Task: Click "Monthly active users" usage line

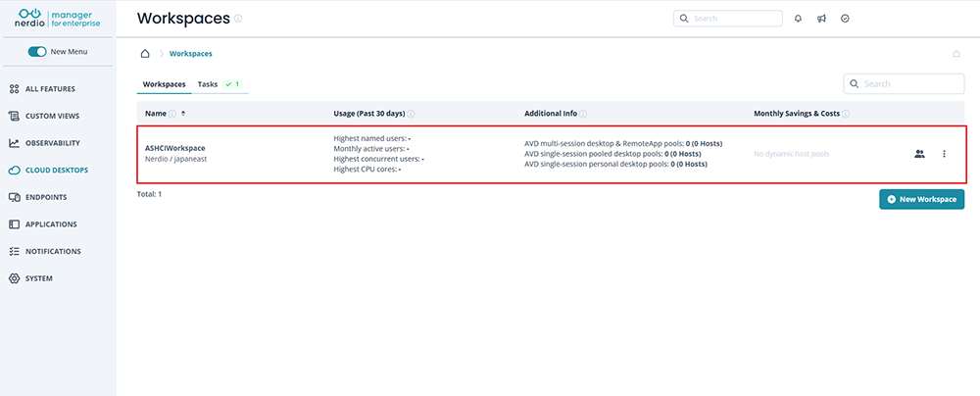Action: 371,149
